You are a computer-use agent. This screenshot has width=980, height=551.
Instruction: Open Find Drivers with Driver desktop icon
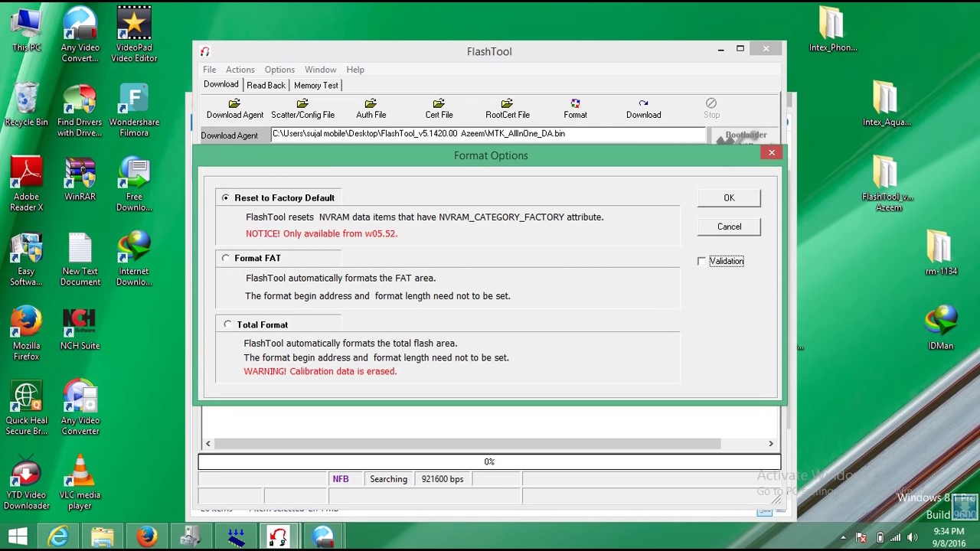(x=80, y=110)
